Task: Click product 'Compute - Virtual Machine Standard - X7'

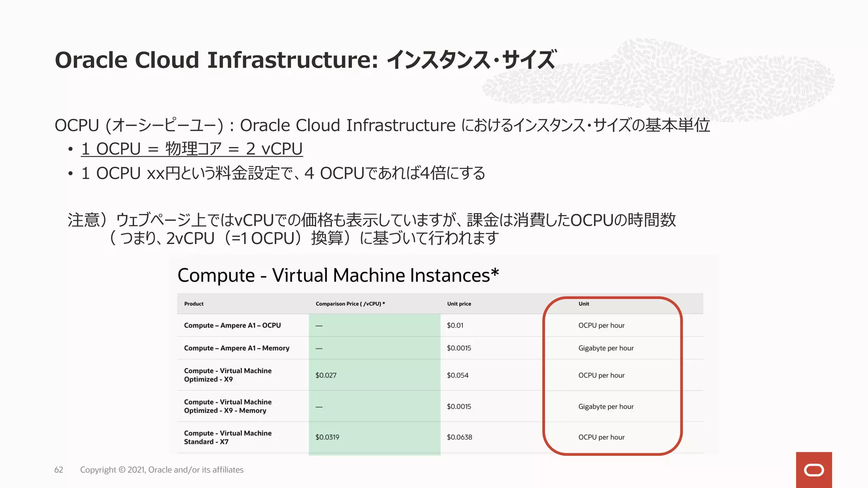Action: pos(228,437)
